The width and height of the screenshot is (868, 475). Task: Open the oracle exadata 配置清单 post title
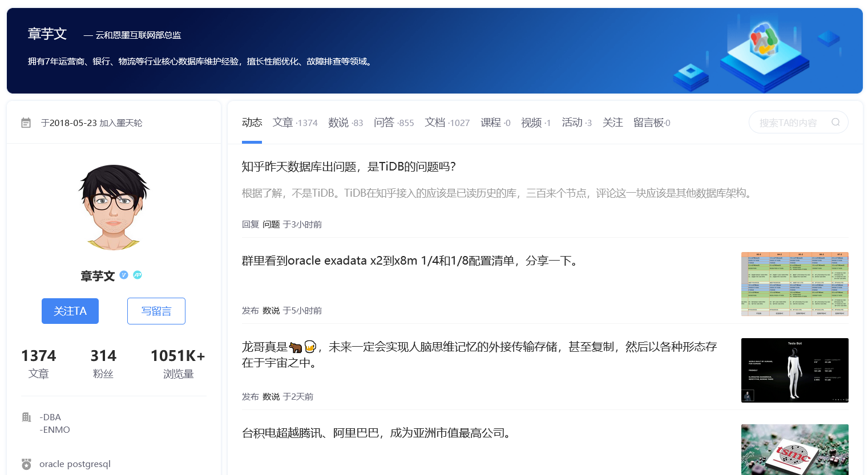coord(411,261)
